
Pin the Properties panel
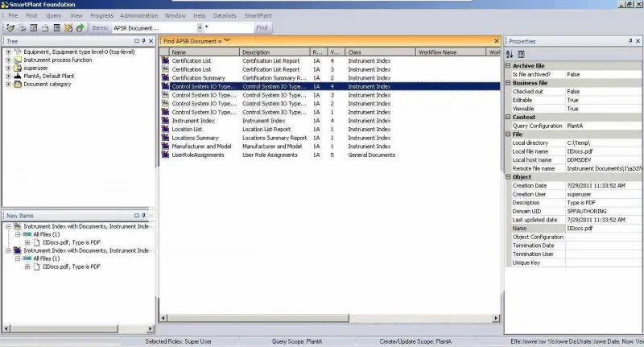[630, 41]
